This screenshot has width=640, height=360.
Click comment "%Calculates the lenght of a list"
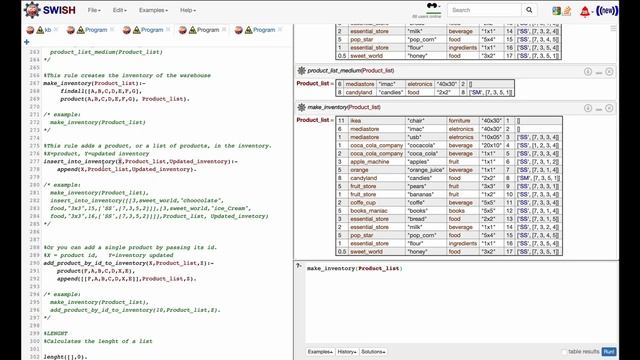[x=98, y=341]
